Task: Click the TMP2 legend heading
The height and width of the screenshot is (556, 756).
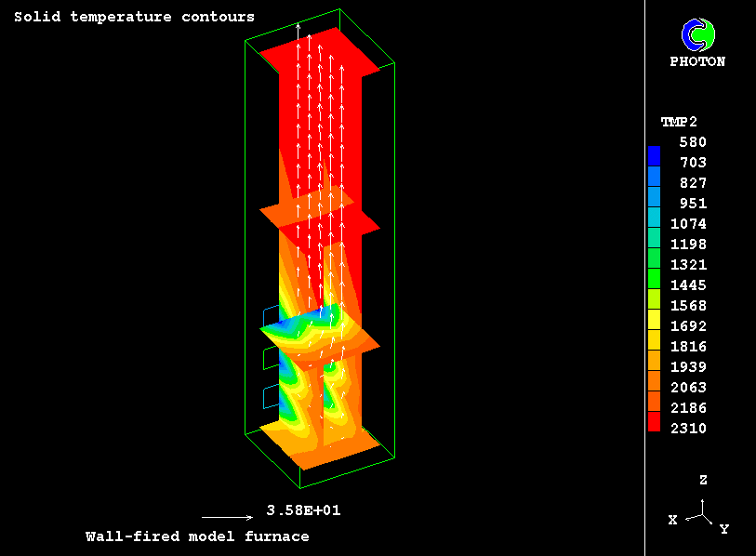Action: pos(679,122)
